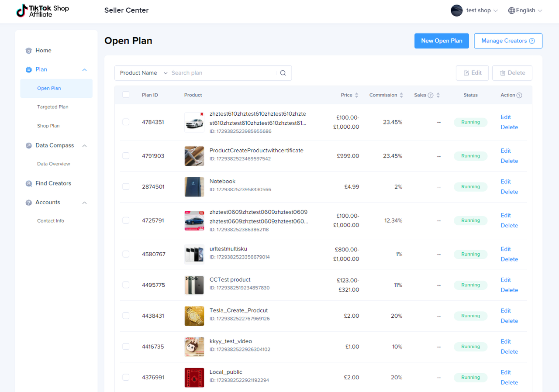Screen dimensions: 559x392
Task: Click the Sales column help icon
Action: 431,95
